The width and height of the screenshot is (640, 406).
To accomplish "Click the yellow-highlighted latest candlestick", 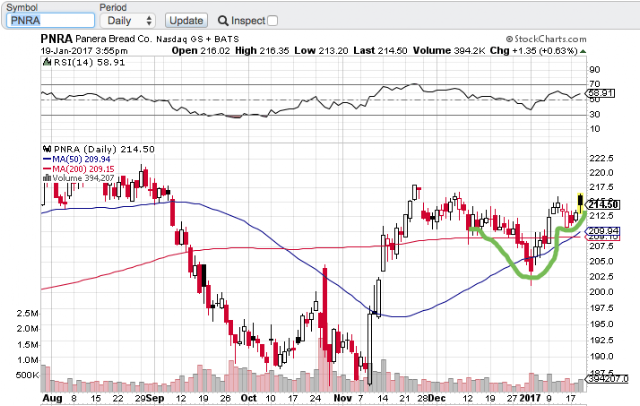I will [580, 203].
